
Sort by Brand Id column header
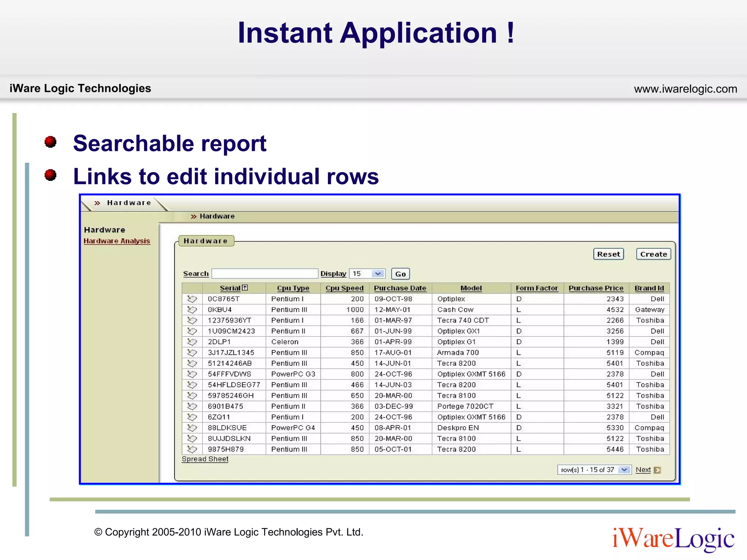649,288
